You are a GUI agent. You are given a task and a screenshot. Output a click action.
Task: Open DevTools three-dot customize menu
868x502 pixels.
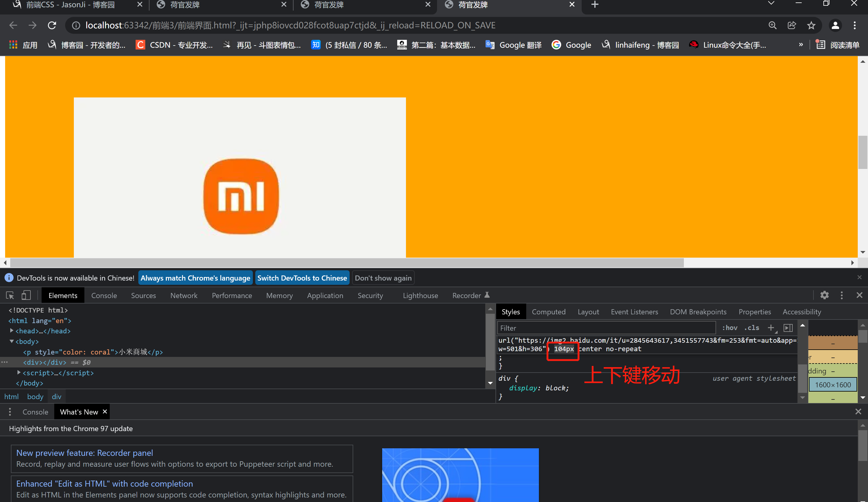coord(841,295)
